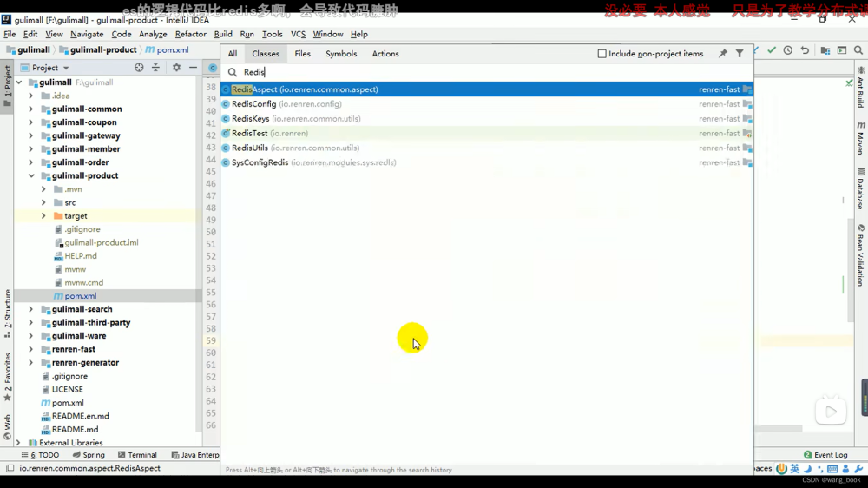Image resolution: width=868 pixels, height=488 pixels.
Task: Open the Database tool window
Action: click(x=861, y=188)
